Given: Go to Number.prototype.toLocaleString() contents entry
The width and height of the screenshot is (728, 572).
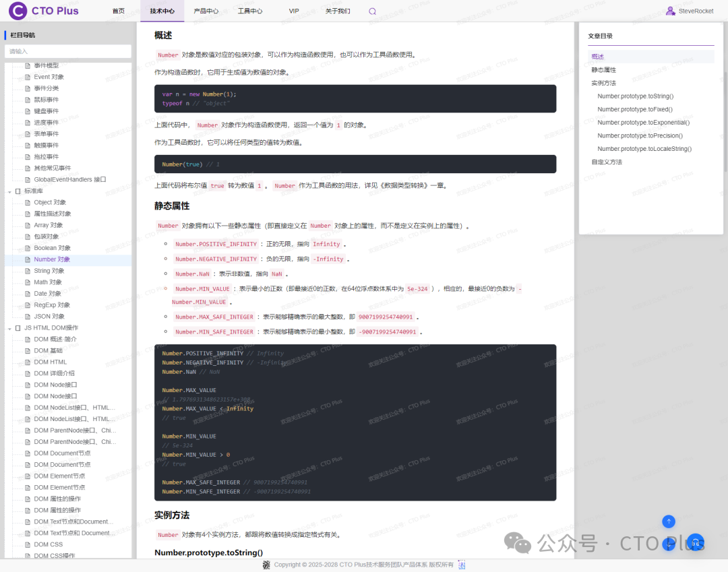Looking at the screenshot, I should point(644,149).
